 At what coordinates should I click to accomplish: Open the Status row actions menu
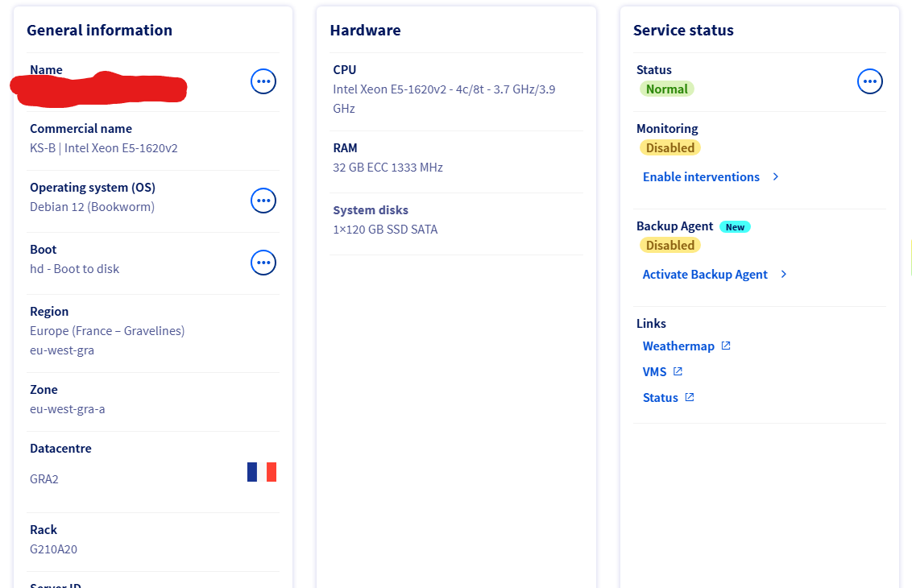point(870,81)
